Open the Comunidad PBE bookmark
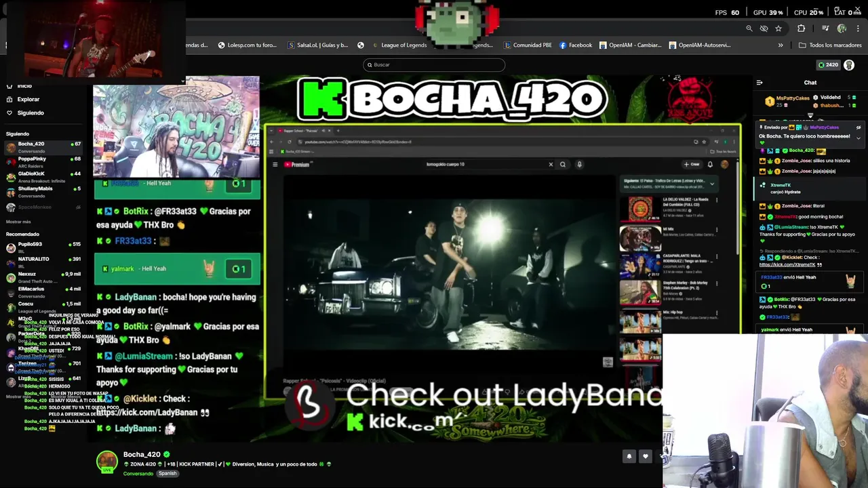This screenshot has width=868, height=488. [528, 45]
